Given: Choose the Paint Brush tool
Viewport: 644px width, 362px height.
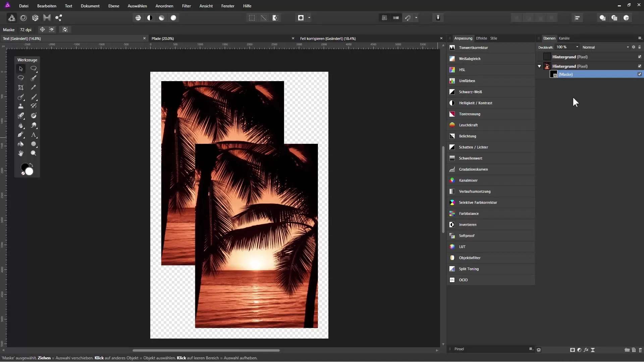Looking at the screenshot, I should [x=34, y=97].
